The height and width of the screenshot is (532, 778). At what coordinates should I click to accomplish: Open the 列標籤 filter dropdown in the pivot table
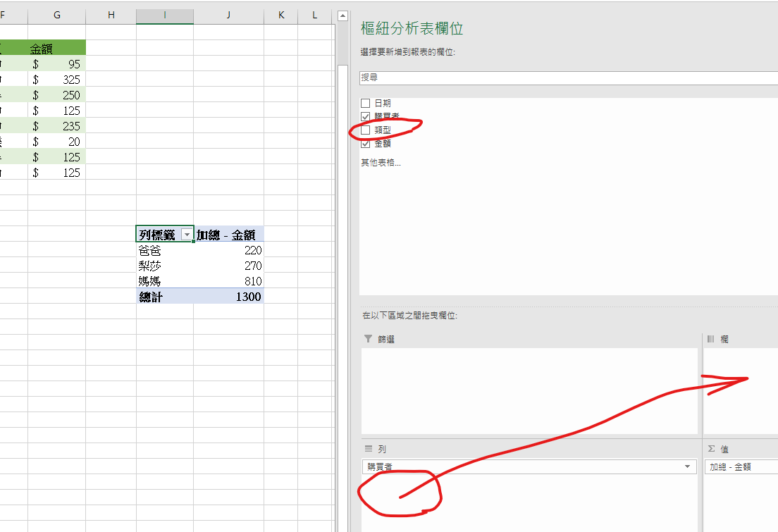coord(187,235)
